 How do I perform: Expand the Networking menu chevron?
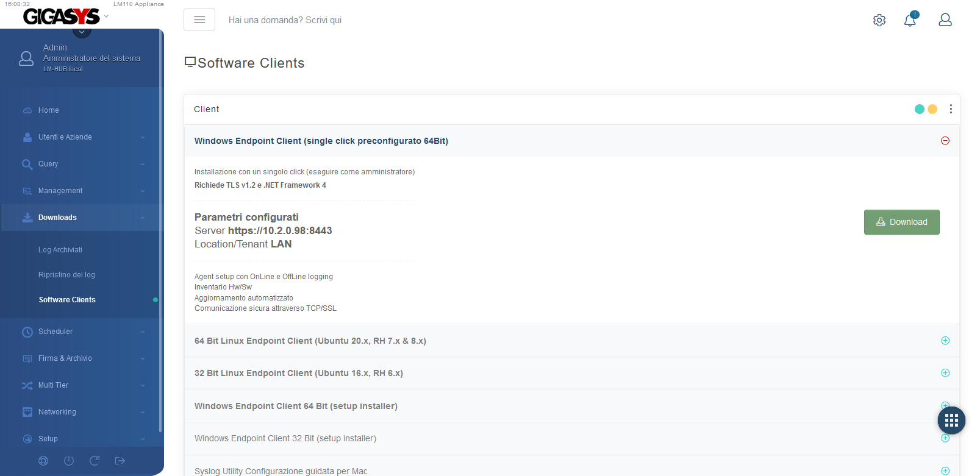point(143,412)
